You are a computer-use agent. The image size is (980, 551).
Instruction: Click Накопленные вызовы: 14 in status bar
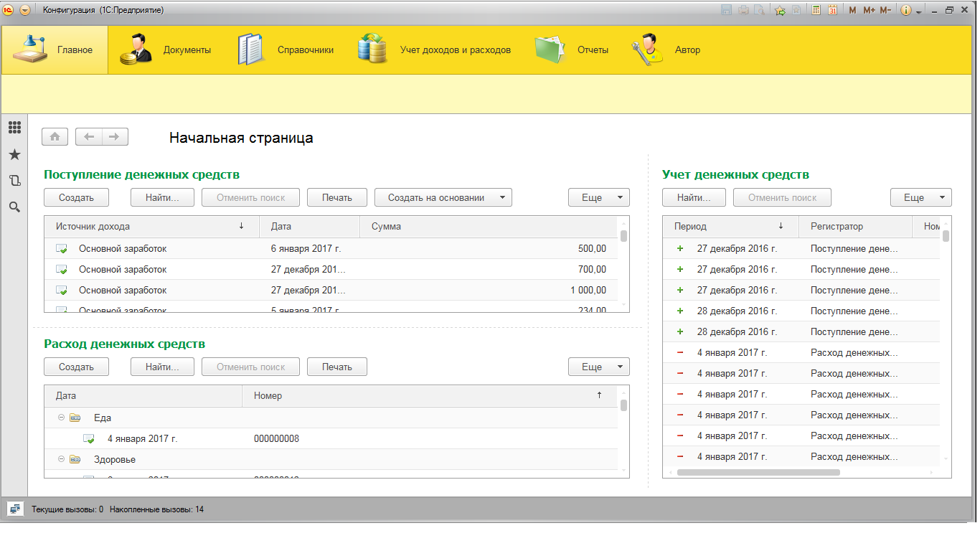pos(156,509)
